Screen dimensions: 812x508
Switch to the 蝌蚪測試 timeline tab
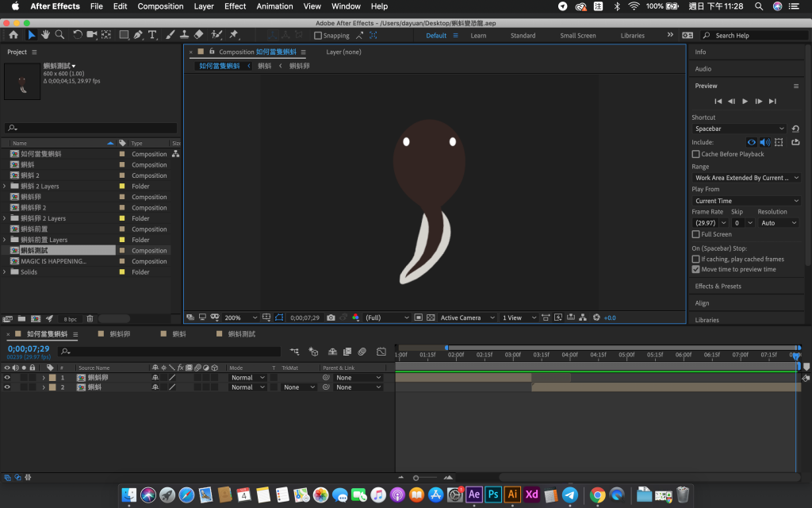(242, 334)
